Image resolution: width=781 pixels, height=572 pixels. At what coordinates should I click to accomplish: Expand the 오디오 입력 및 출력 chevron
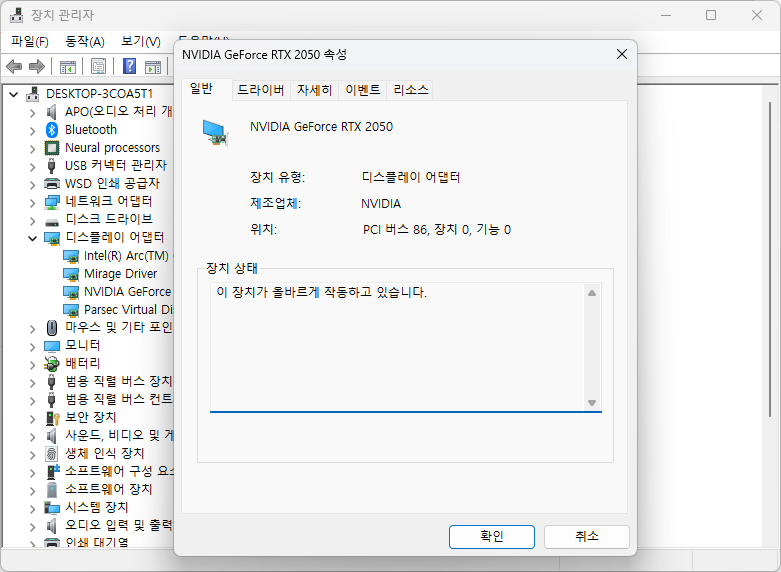pos(32,526)
